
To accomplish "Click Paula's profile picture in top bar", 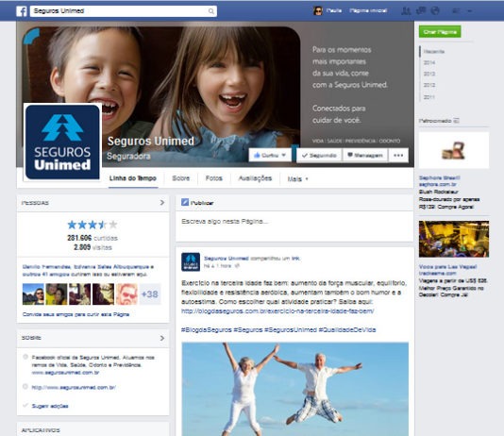I will tap(318, 11).
